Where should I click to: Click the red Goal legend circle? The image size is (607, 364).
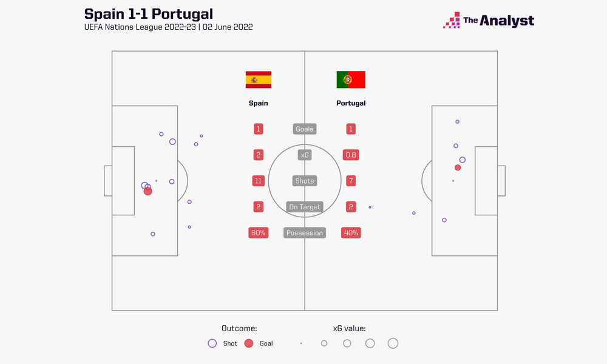248,343
